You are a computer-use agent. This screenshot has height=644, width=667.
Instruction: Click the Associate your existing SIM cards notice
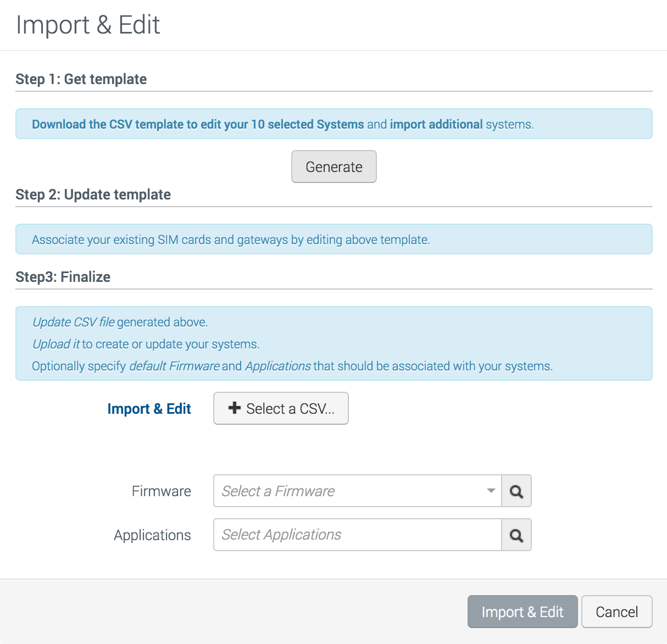[334, 239]
